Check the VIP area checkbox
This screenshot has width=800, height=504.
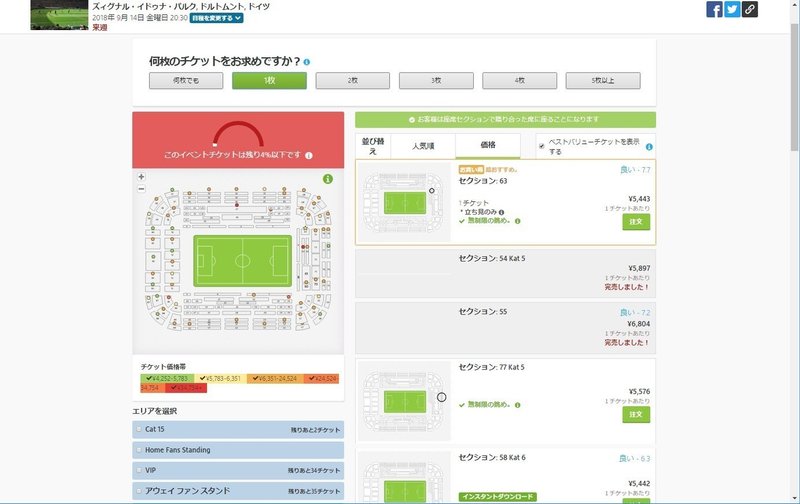[x=139, y=470]
